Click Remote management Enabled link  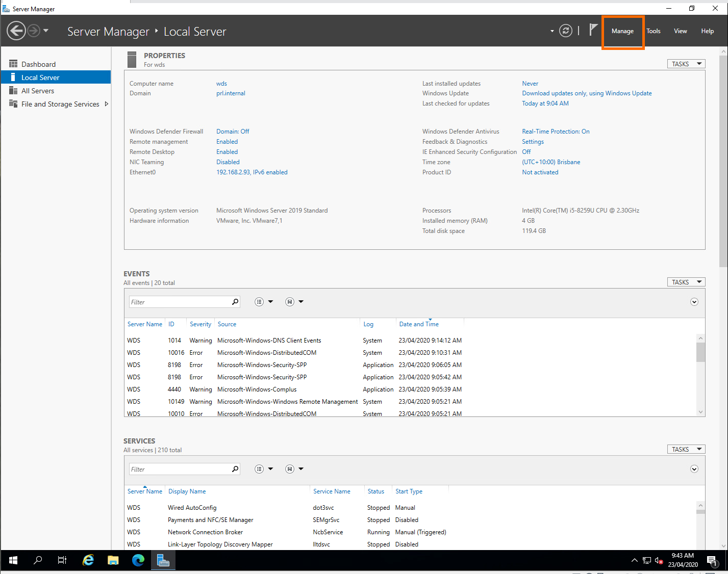(227, 142)
